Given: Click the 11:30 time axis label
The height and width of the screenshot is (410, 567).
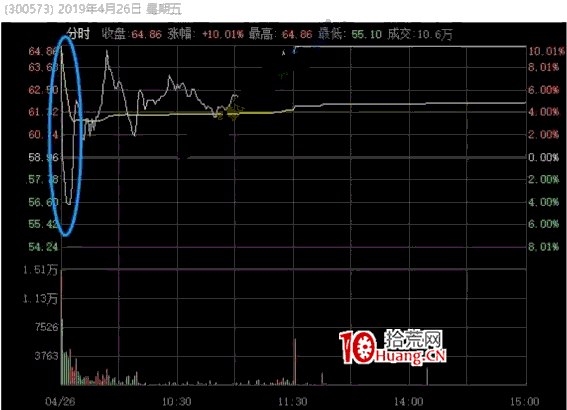Looking at the screenshot, I should point(293,401).
